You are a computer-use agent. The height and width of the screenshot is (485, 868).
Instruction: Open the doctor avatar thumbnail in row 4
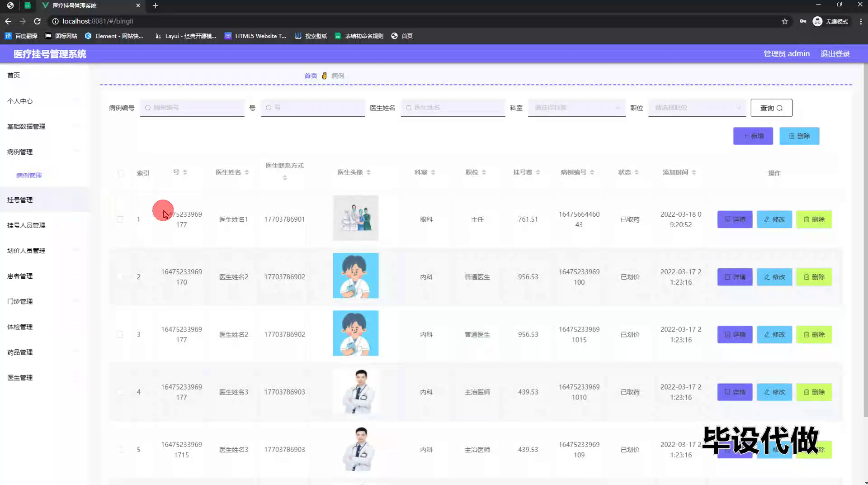pos(356,392)
